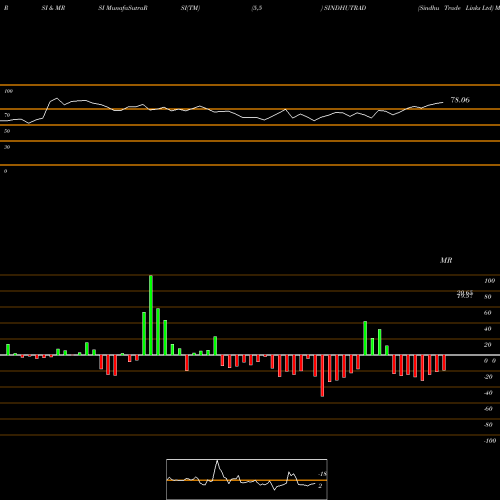This screenshot has width=500, height=500.
Task: Click the -20 label on MR axis
Action: point(488,377)
